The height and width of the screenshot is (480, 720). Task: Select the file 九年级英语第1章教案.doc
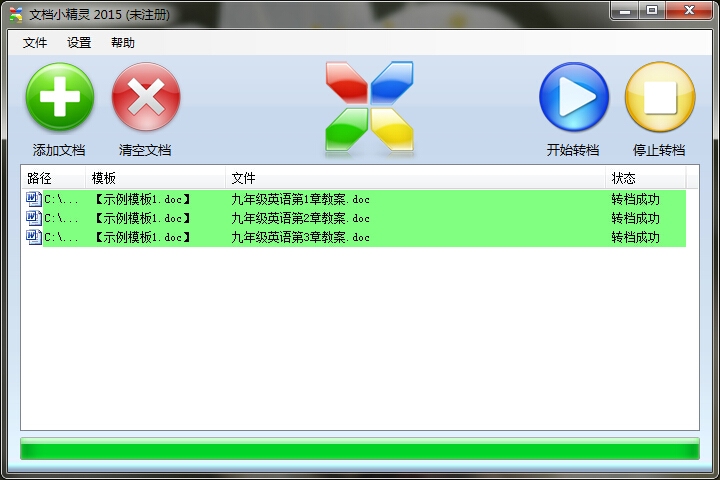(300, 199)
